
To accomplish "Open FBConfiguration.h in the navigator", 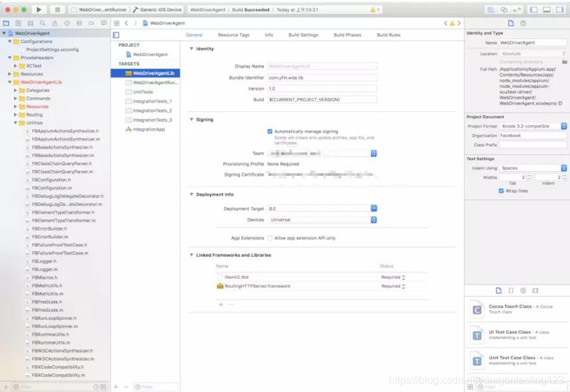I will pos(51,180).
